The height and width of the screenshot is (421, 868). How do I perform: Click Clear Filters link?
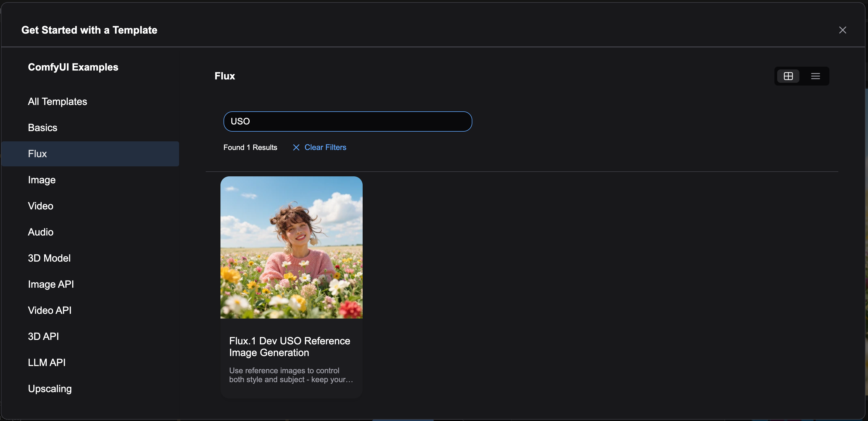click(325, 147)
